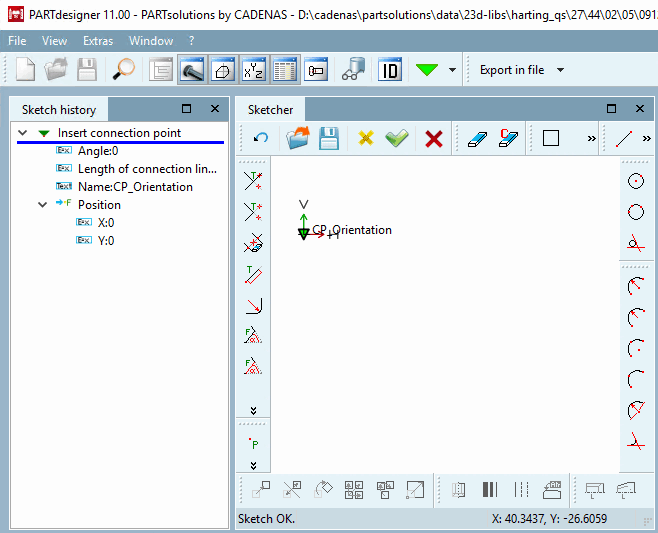Click the 2x2 grid array pattern icon in bottom toolbar

coord(354,490)
